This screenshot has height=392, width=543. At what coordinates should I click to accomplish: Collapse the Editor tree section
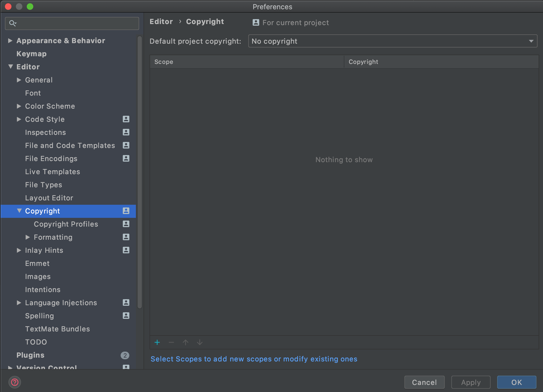coord(11,67)
